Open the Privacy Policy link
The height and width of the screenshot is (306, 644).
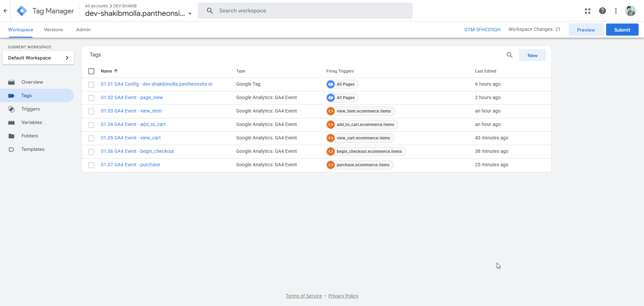pos(343,296)
